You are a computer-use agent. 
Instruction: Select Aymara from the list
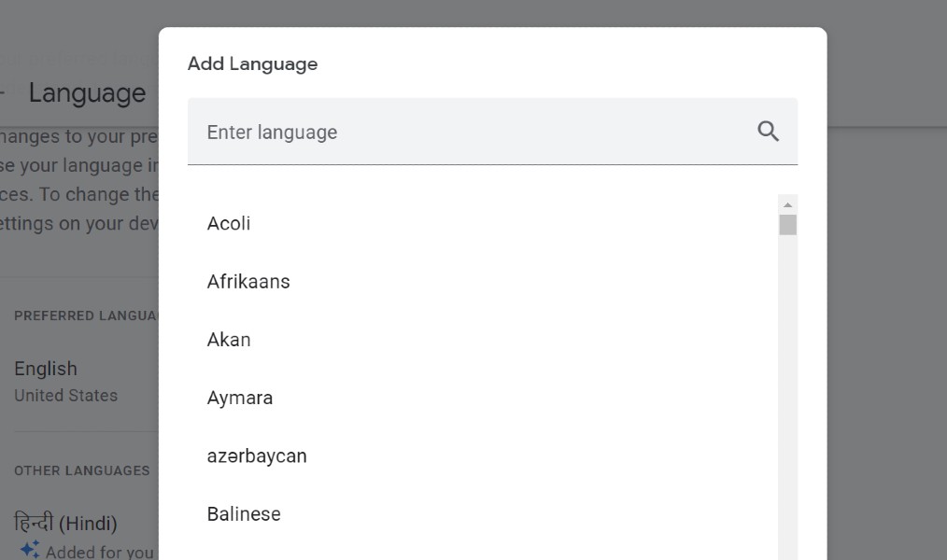pyautogui.click(x=240, y=398)
